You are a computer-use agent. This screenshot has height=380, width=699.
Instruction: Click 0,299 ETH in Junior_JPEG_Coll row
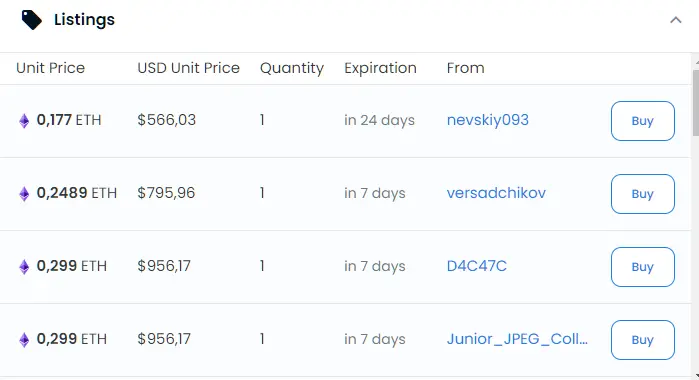tap(72, 339)
